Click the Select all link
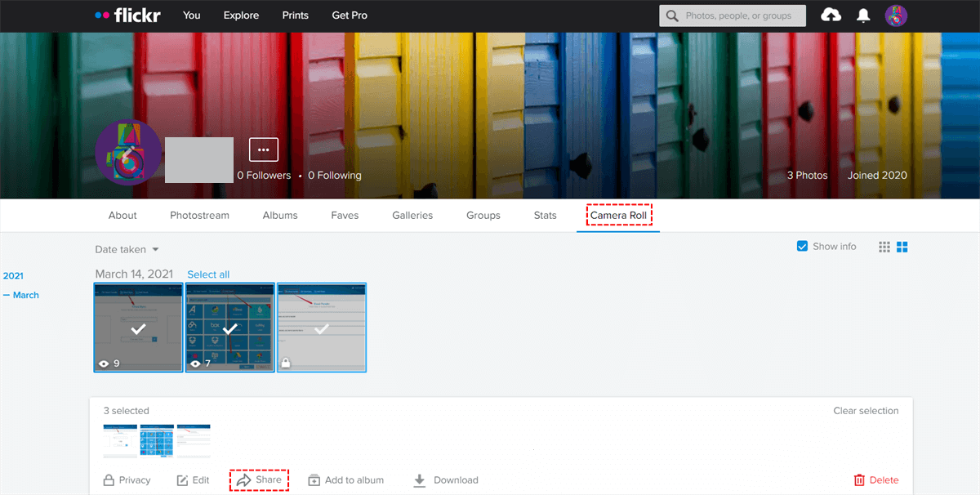The height and width of the screenshot is (495, 980). [208, 274]
